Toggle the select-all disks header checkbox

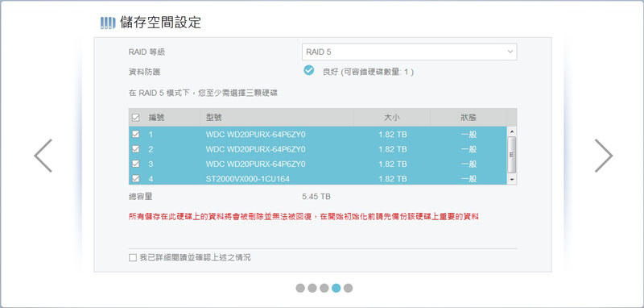point(135,118)
